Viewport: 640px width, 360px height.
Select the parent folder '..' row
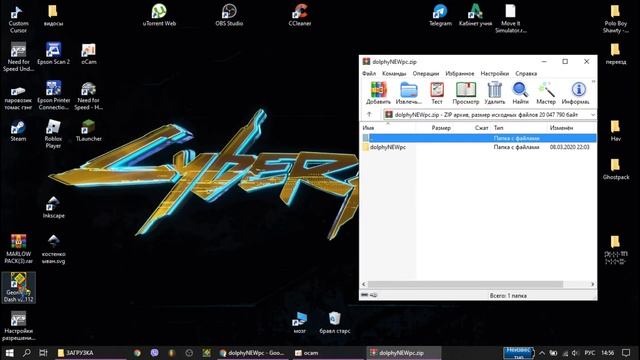pyautogui.click(x=478, y=138)
